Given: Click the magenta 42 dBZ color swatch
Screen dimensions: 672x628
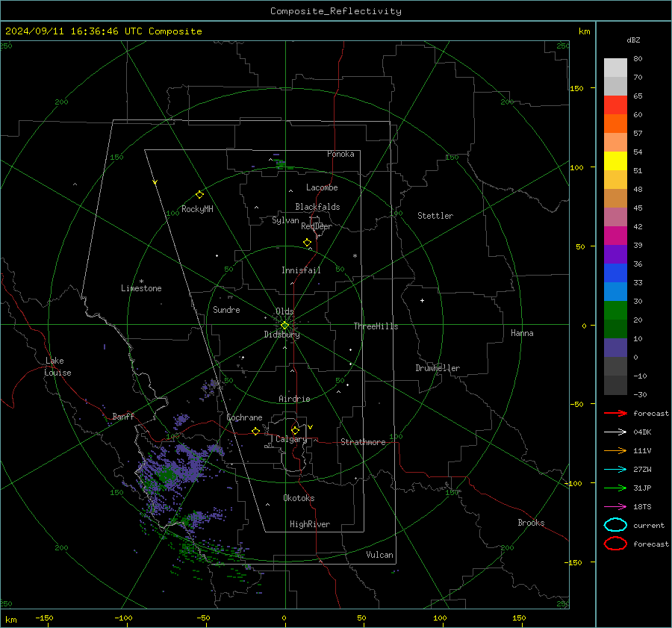Looking at the screenshot, I should pos(615,236).
